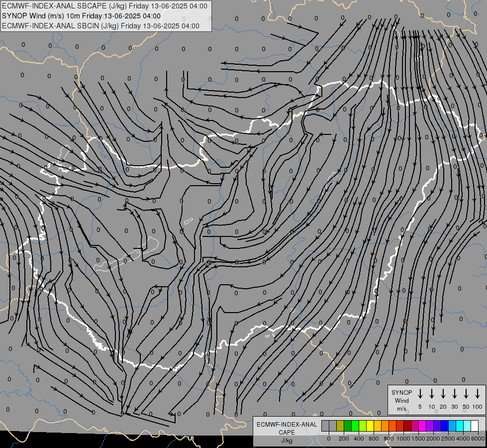The height and width of the screenshot is (448, 487).
Task: Click the '10' value in wind legend
Action: point(431,407)
